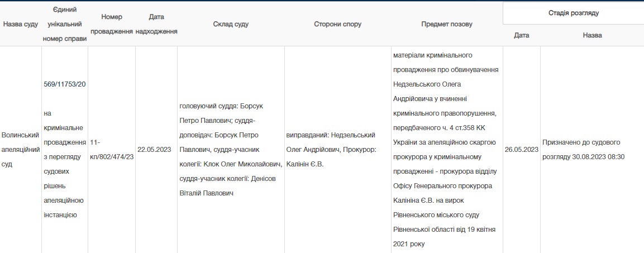Click proceeding number 11-кп/802/474/23
Viewport: 644px width, 253px height.
(x=112, y=150)
